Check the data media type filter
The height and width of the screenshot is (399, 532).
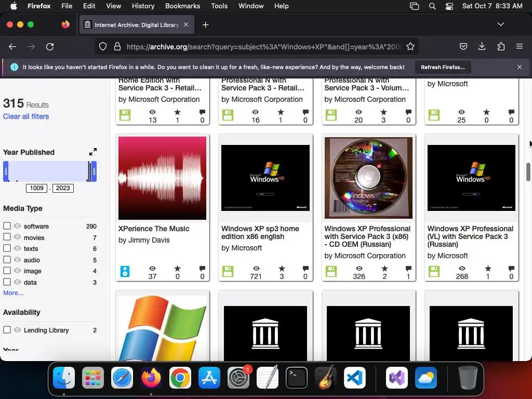(7, 282)
